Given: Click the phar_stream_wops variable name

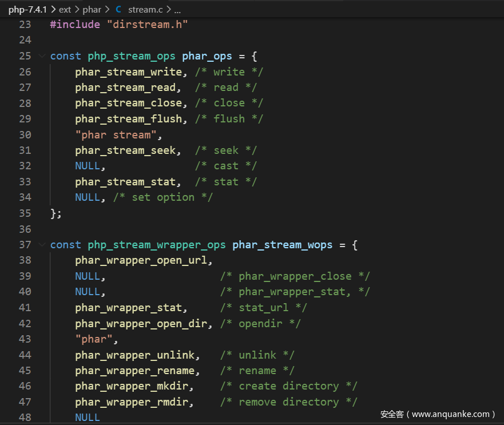Looking at the screenshot, I should point(282,245).
